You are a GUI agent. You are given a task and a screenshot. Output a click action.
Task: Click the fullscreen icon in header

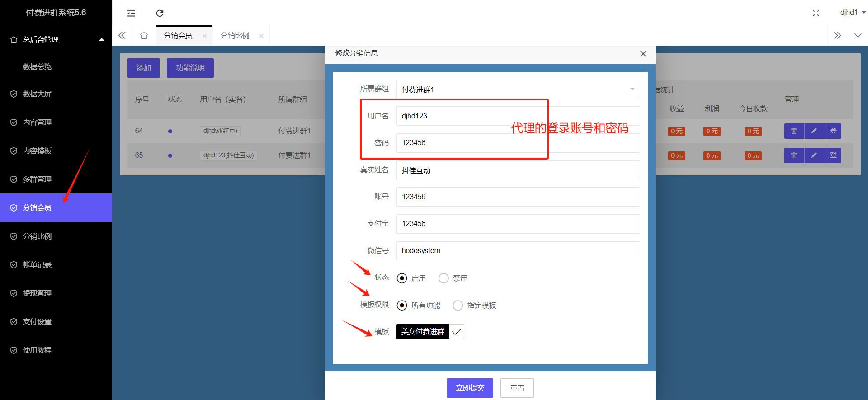coord(816,13)
